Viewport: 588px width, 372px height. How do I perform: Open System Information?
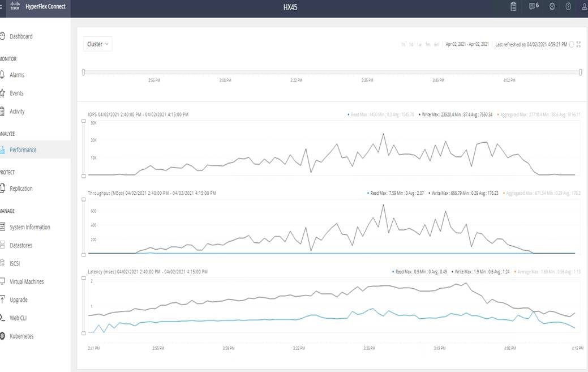click(29, 227)
